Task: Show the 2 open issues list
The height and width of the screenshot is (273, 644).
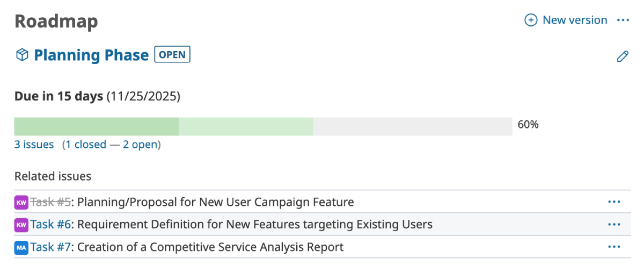Action: [x=141, y=145]
